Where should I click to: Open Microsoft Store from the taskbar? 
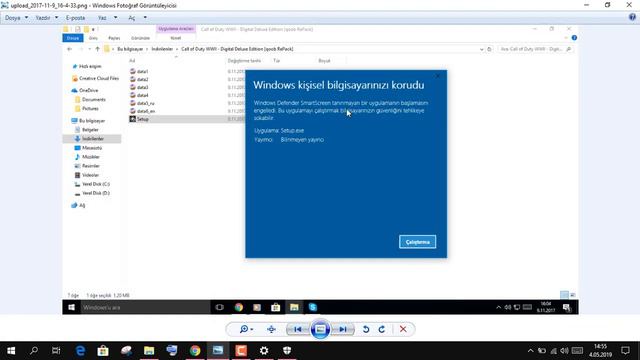(x=103, y=351)
